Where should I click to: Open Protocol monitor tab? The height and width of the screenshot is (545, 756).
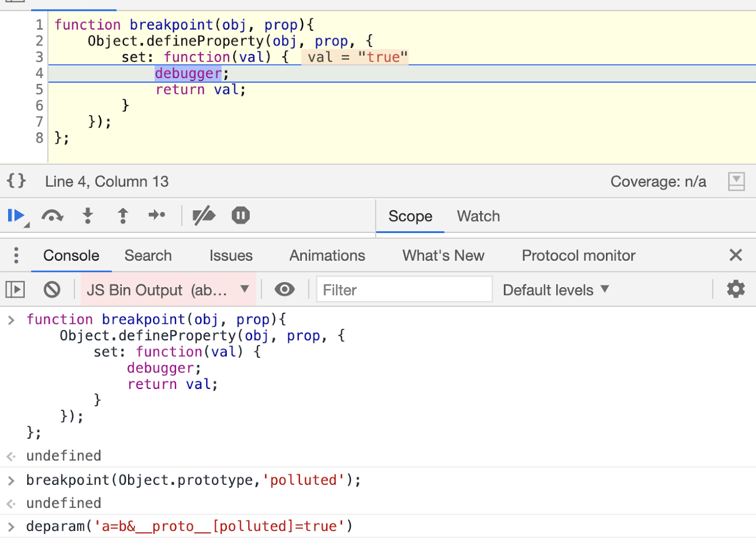(x=578, y=255)
